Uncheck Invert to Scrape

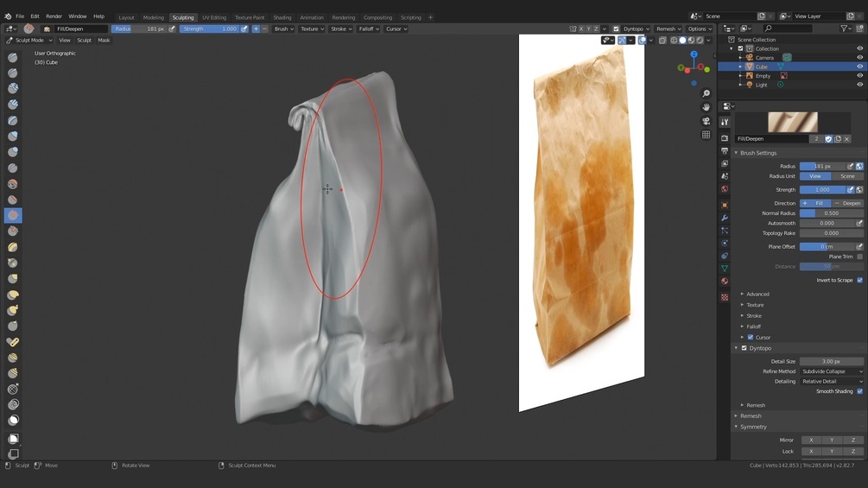pyautogui.click(x=859, y=280)
